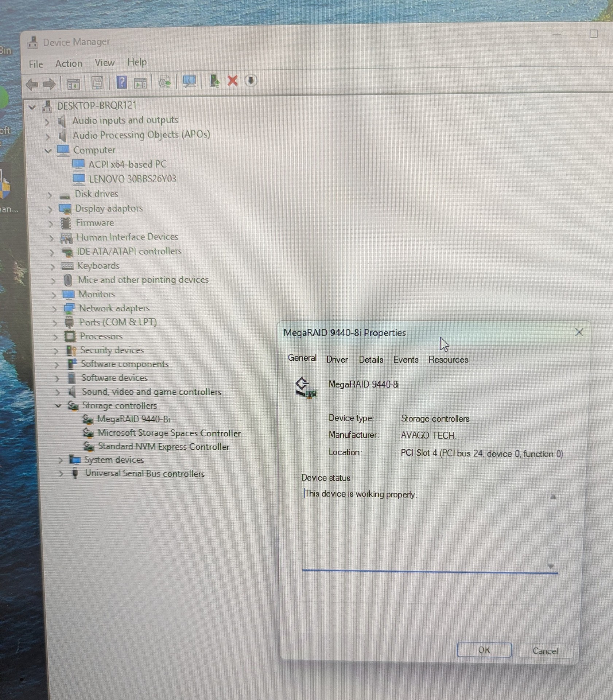The height and width of the screenshot is (700, 613).
Task: Select Audio Processing Objects (APOs)
Action: (x=141, y=135)
